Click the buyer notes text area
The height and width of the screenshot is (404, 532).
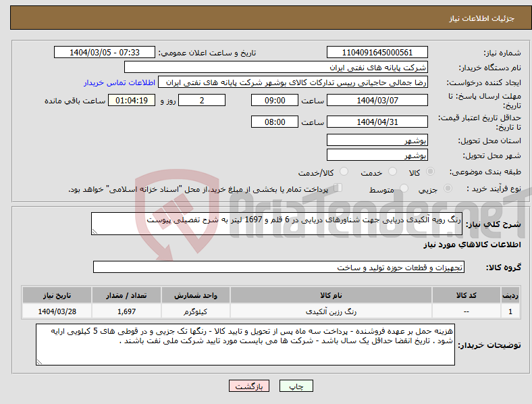point(245,345)
